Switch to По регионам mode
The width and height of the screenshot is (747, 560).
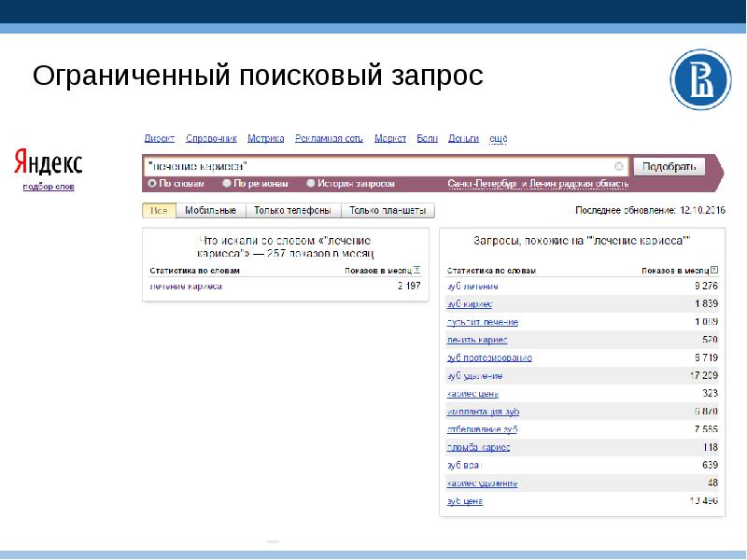pos(227,181)
